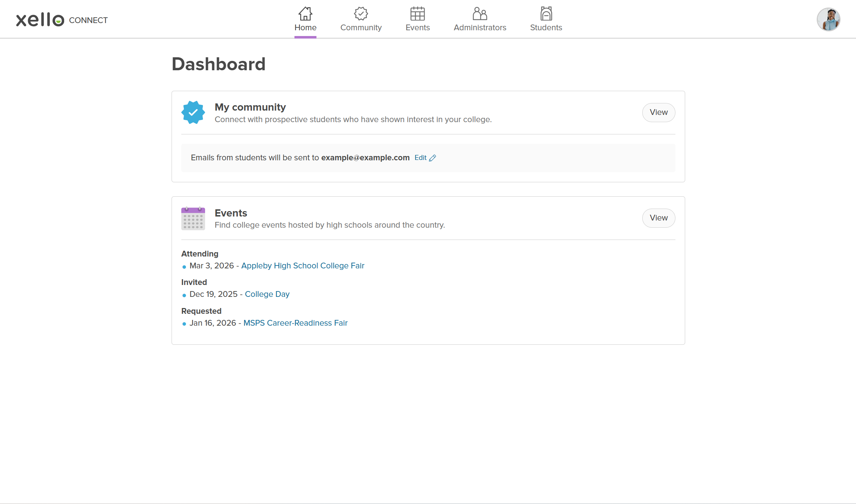View all Events
The height and width of the screenshot is (504, 856).
[658, 218]
